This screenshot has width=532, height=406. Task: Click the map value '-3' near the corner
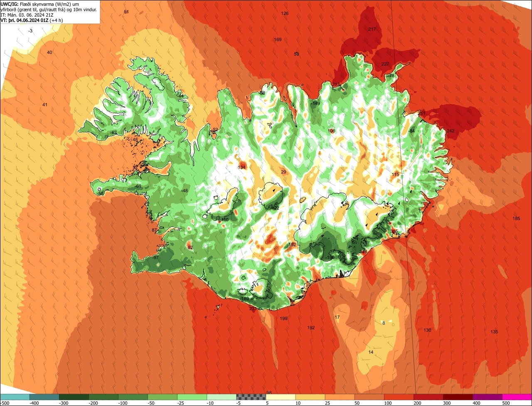click(30, 31)
